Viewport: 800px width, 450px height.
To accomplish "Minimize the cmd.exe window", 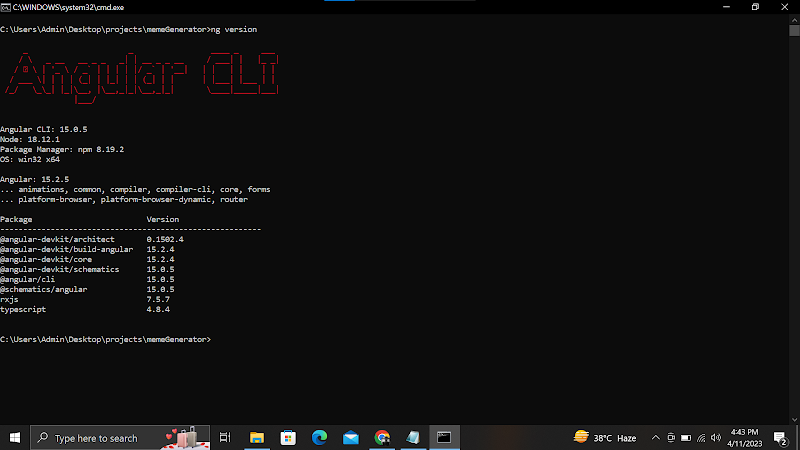I will point(727,7).
